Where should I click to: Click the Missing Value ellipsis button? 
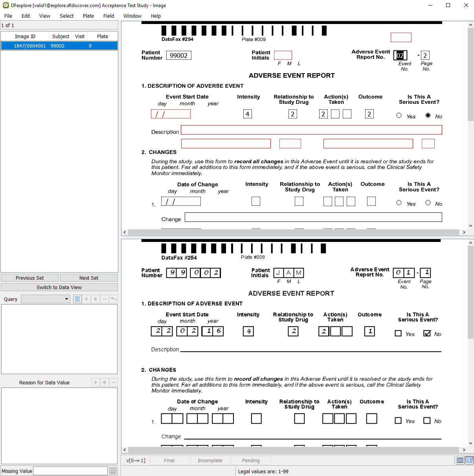pyautogui.click(x=113, y=471)
